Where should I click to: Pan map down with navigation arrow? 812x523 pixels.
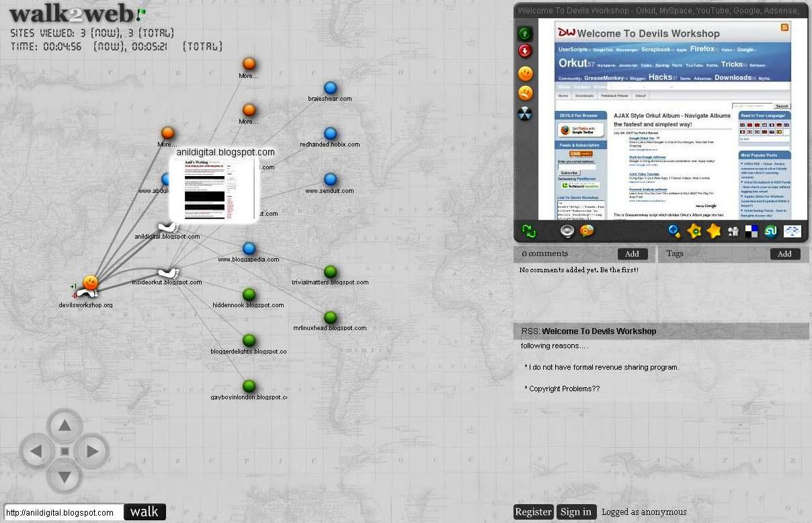[65, 478]
